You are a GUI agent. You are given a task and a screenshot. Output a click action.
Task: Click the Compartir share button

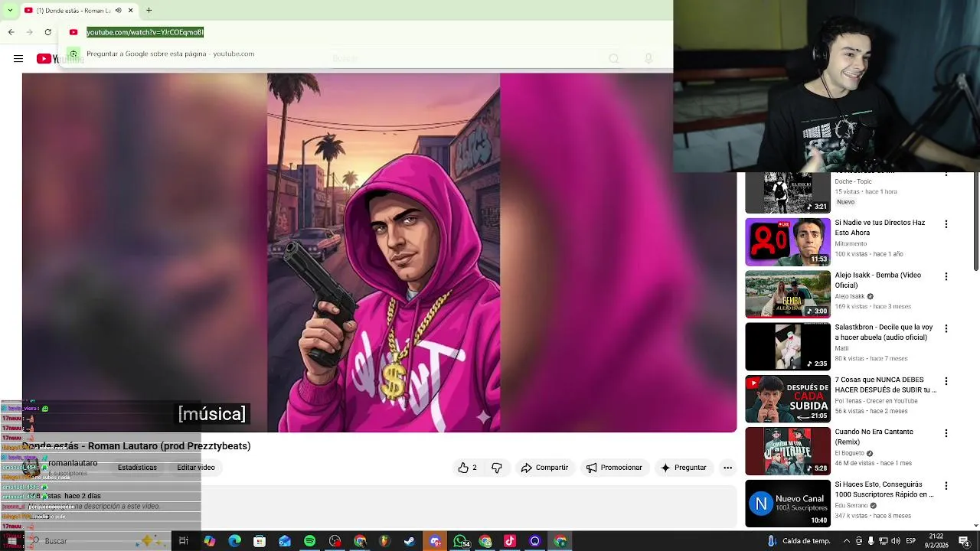[x=544, y=468]
